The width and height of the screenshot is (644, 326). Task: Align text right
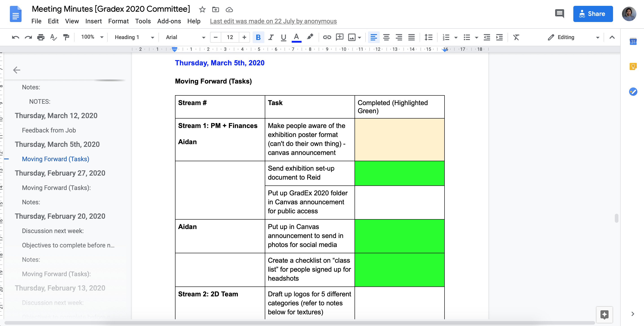click(x=399, y=37)
